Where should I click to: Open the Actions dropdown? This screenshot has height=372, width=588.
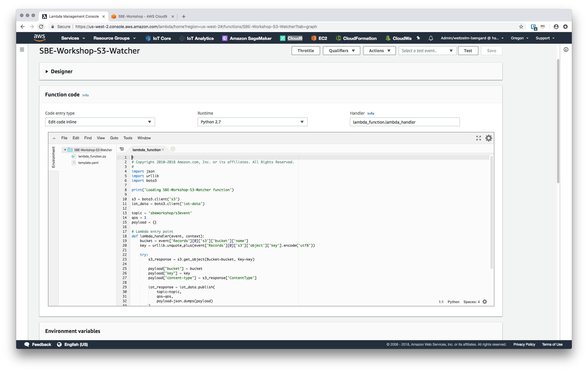pos(379,51)
